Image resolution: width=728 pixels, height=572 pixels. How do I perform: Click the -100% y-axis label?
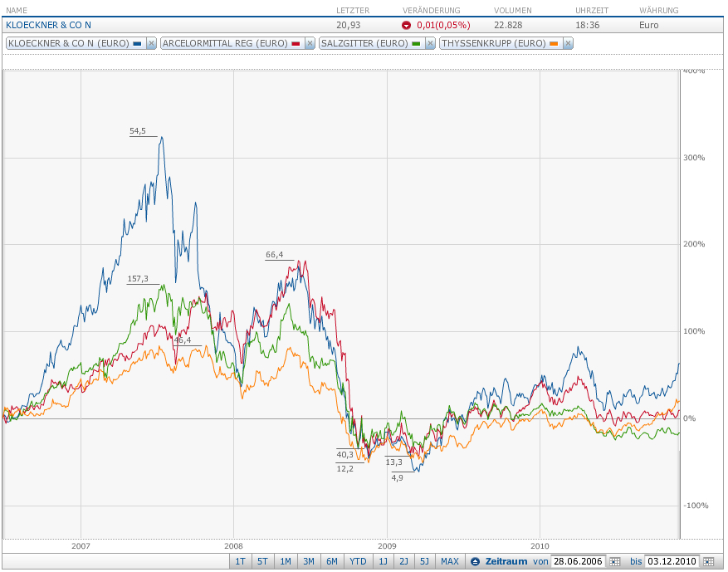(696, 506)
